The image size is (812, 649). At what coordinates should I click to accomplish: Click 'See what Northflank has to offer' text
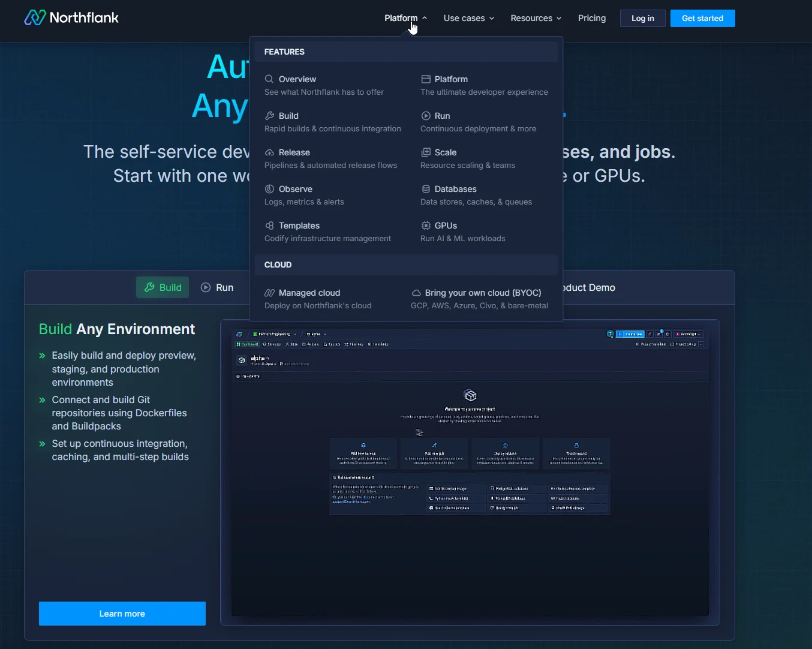click(x=324, y=92)
